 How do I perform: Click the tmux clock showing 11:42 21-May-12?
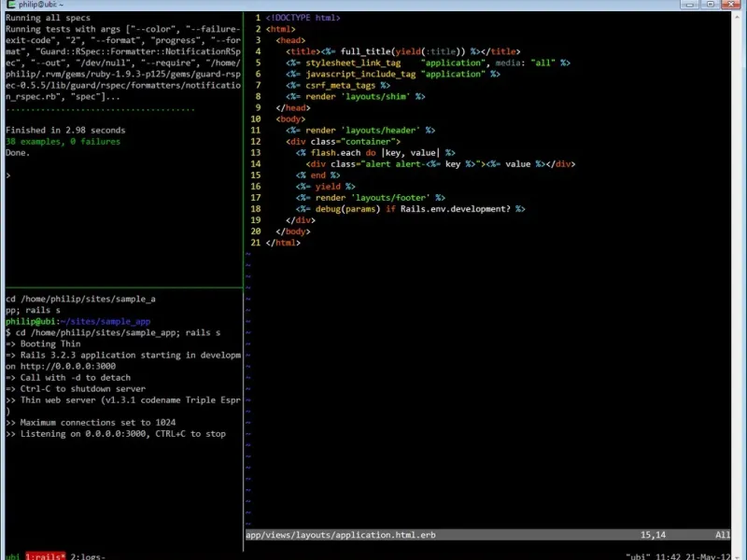pos(693,556)
